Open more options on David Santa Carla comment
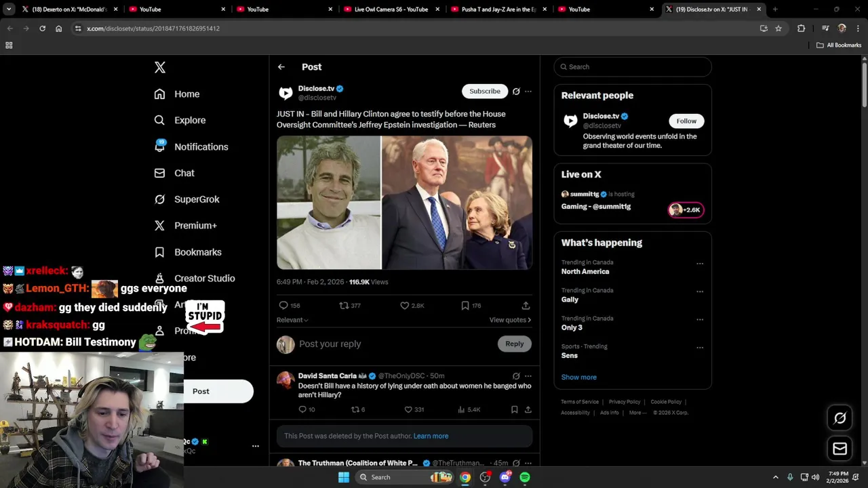The width and height of the screenshot is (868, 488). (528, 375)
